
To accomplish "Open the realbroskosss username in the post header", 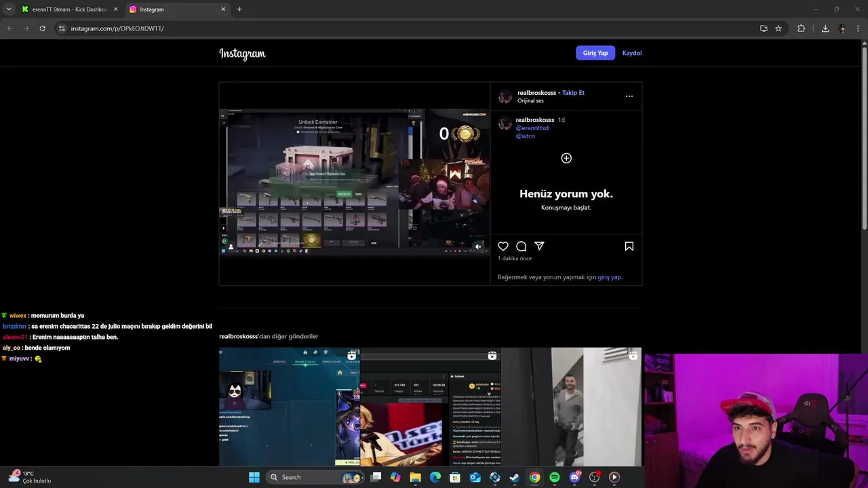I will 536,93.
